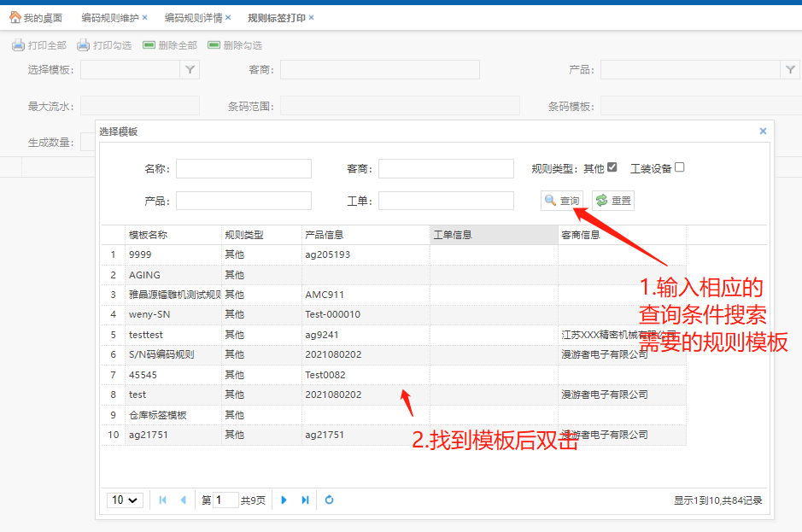The width and height of the screenshot is (802, 532).
Task: Enable the 工装设备 checkbox
Action: pyautogui.click(x=680, y=167)
